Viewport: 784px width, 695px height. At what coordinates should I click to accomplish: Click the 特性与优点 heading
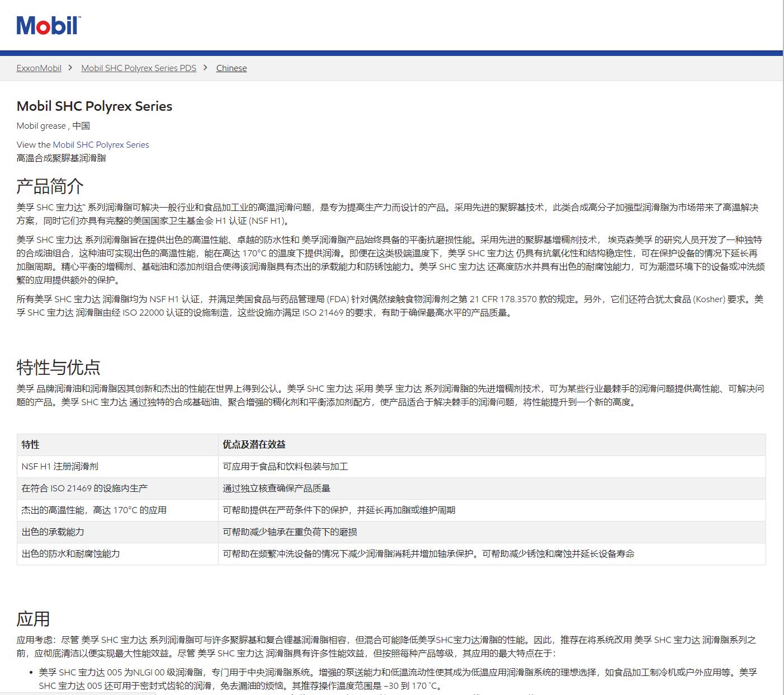[59, 368]
